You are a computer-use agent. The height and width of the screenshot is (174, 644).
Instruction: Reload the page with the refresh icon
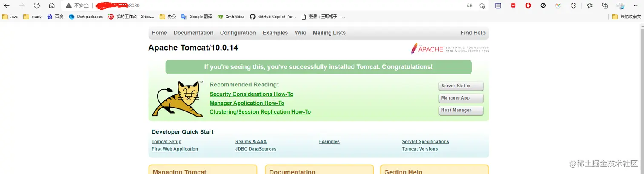pyautogui.click(x=37, y=6)
